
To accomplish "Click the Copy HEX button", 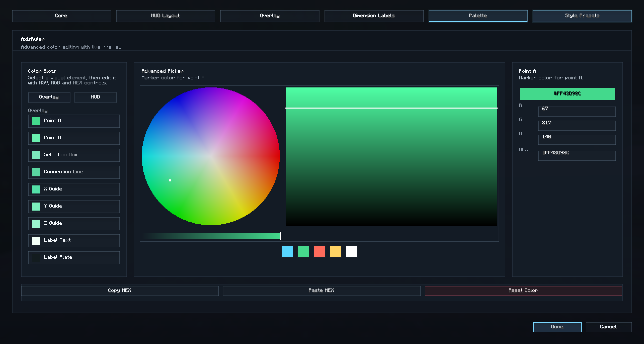I will click(120, 291).
